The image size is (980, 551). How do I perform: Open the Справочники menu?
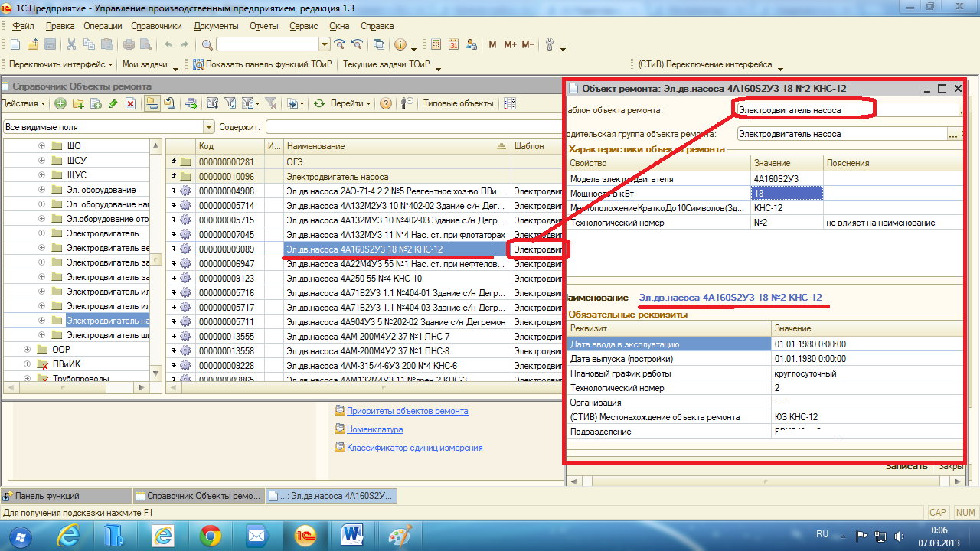(156, 25)
